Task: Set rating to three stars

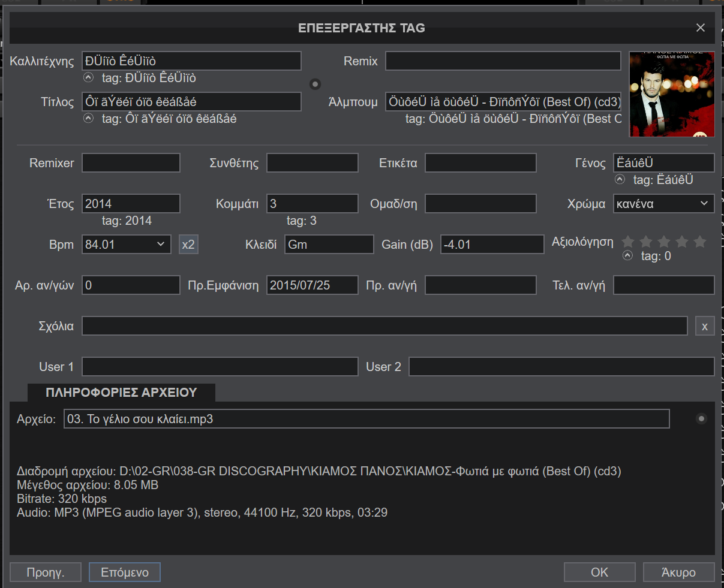Action: pyautogui.click(x=664, y=242)
